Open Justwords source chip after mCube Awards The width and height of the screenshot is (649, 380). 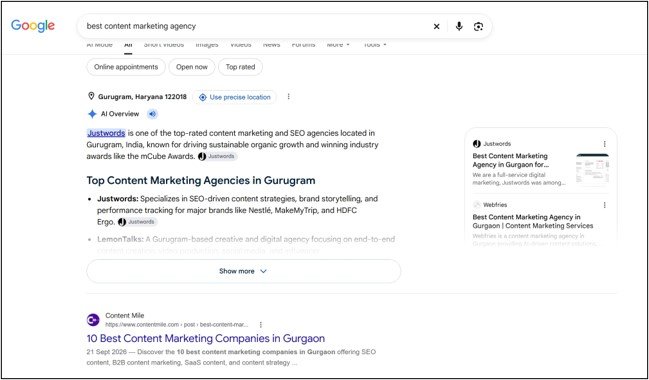pyautogui.click(x=217, y=156)
